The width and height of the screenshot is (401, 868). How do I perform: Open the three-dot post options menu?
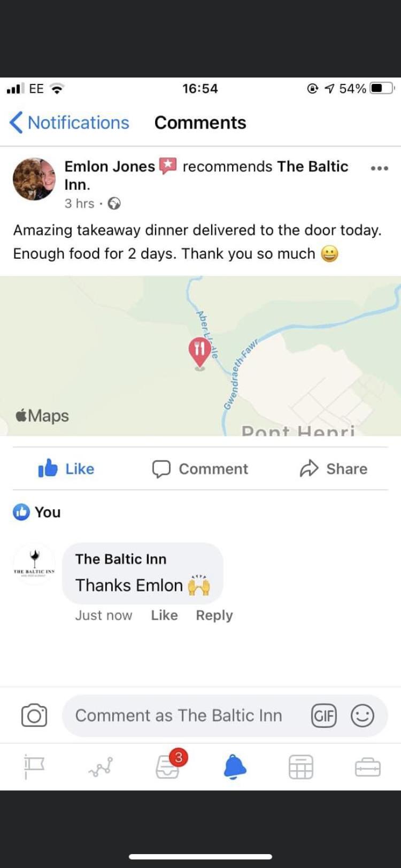[379, 168]
